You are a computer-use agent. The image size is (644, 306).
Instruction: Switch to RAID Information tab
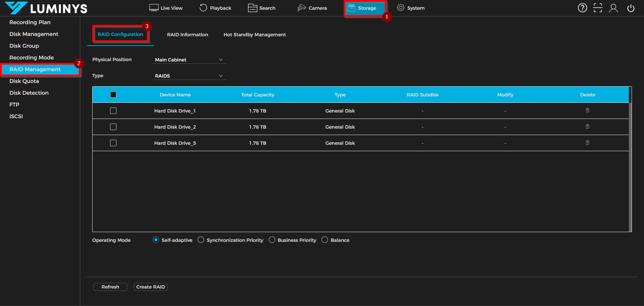187,35
